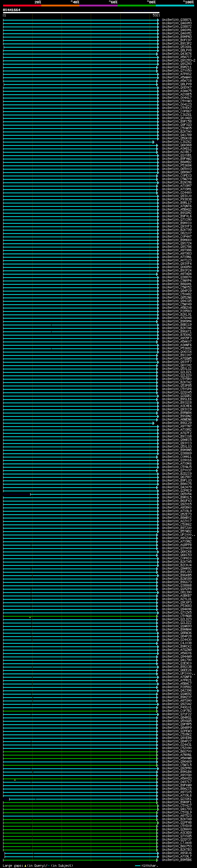Click the red 20% identity color segment
This screenshot has width=197, height=868.
coord(22,6)
